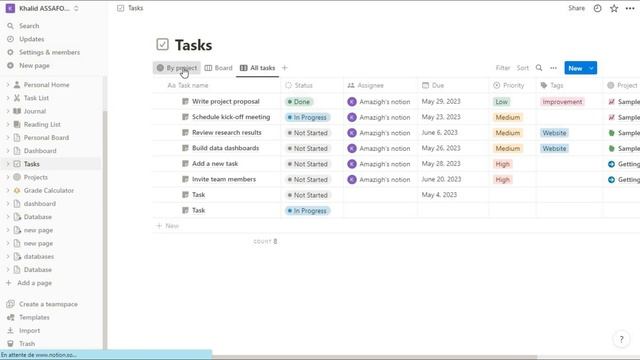Expand the Personal Board sidebar chevron

7,138
